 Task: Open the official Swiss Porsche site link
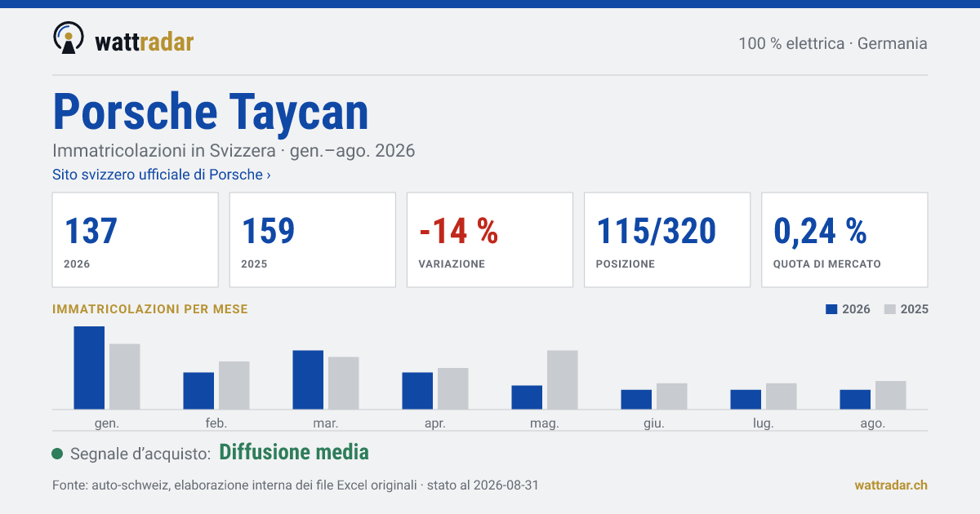pyautogui.click(x=162, y=175)
